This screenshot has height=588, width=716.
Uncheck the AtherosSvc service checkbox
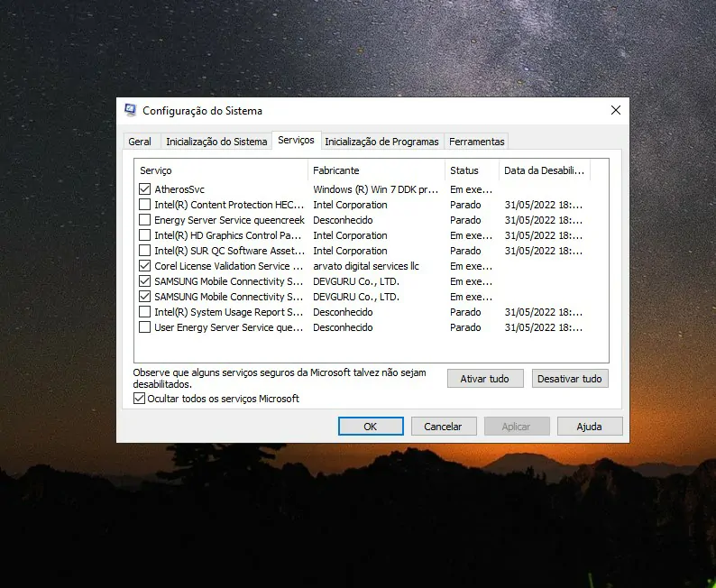(x=145, y=189)
